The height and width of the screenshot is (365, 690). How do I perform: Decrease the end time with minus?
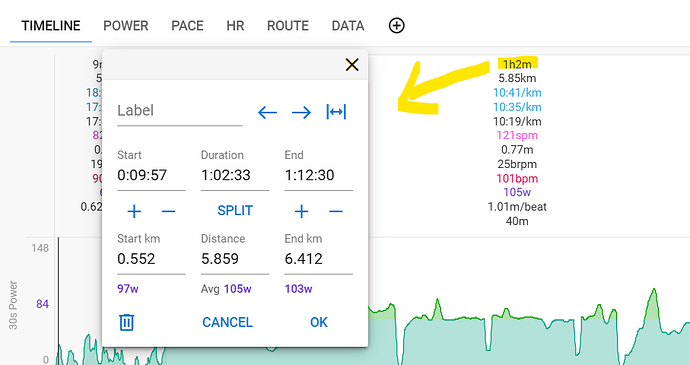pos(336,212)
